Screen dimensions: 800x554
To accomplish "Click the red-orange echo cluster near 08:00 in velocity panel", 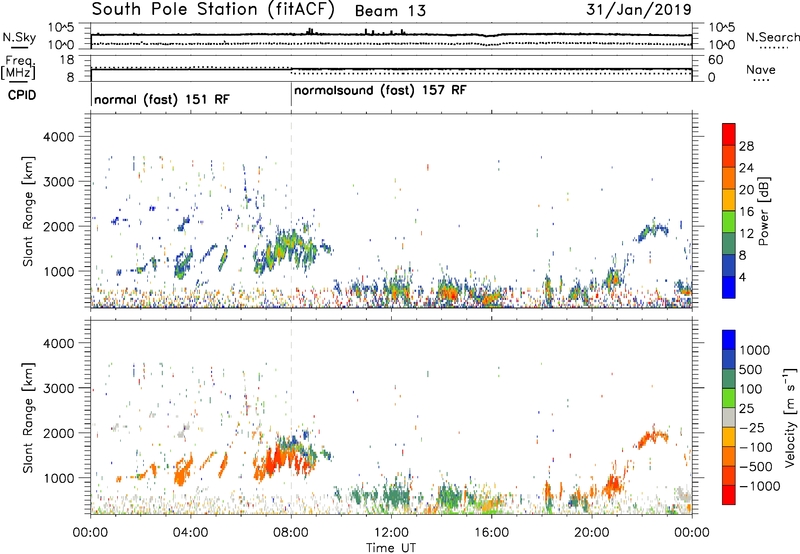I will pyautogui.click(x=283, y=459).
